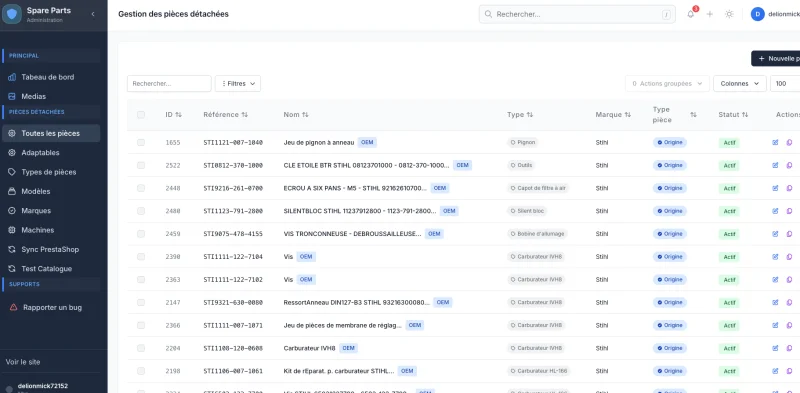
Task: Open Marques in the sidebar
Action: 51,211
